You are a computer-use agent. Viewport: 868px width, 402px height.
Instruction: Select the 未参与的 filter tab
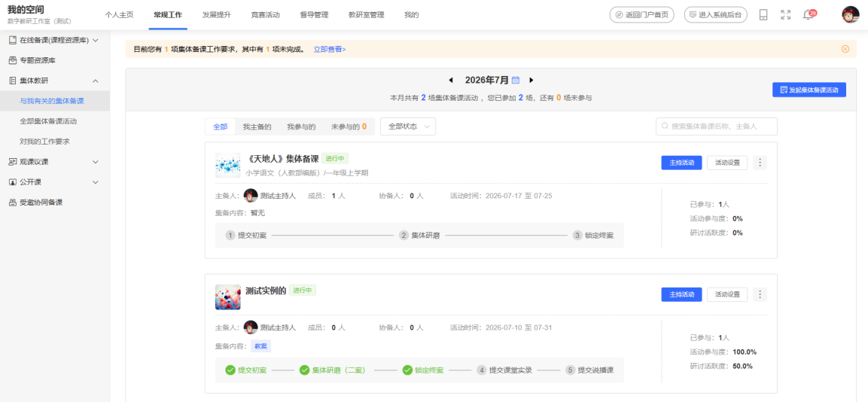tap(349, 126)
